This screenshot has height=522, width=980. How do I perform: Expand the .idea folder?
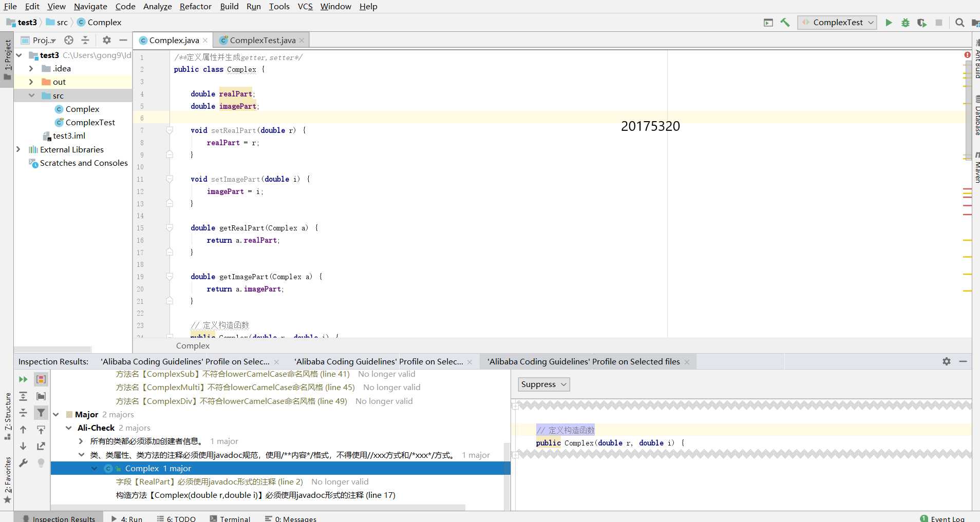tap(31, 68)
